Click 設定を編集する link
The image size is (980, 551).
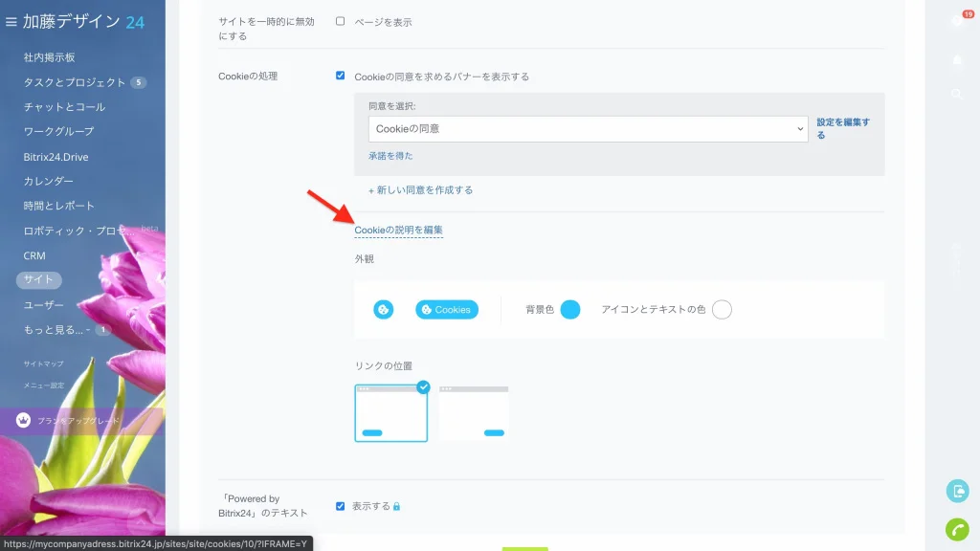point(842,129)
